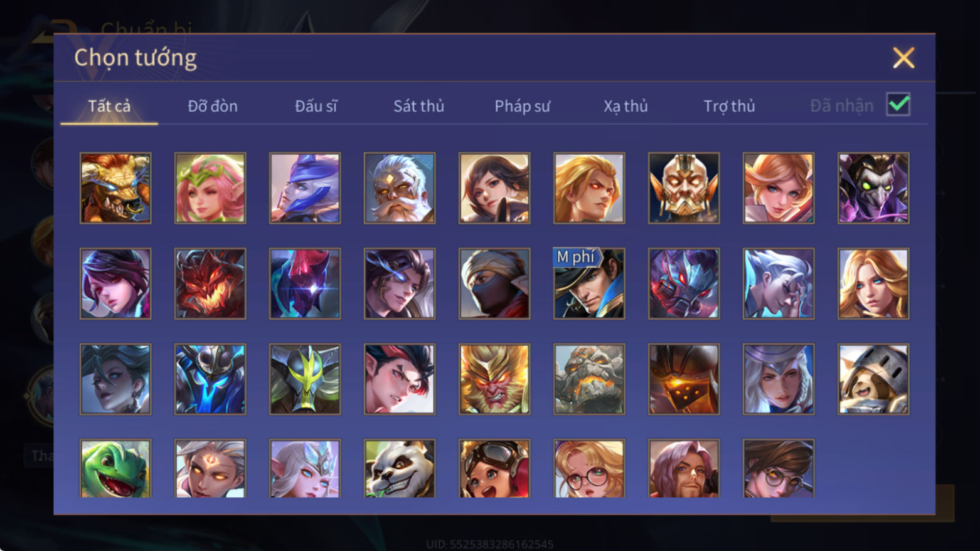
Task: Choose the hero tagged M phí
Action: [589, 283]
